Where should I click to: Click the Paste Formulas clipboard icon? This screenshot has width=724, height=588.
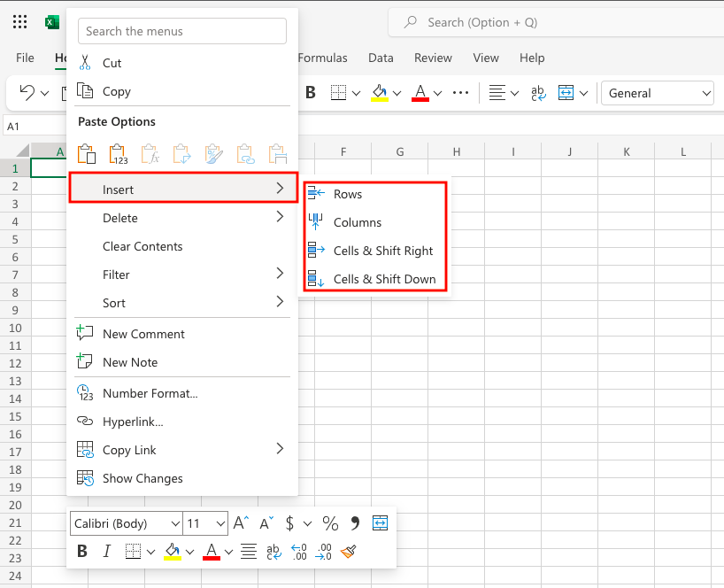click(x=150, y=153)
